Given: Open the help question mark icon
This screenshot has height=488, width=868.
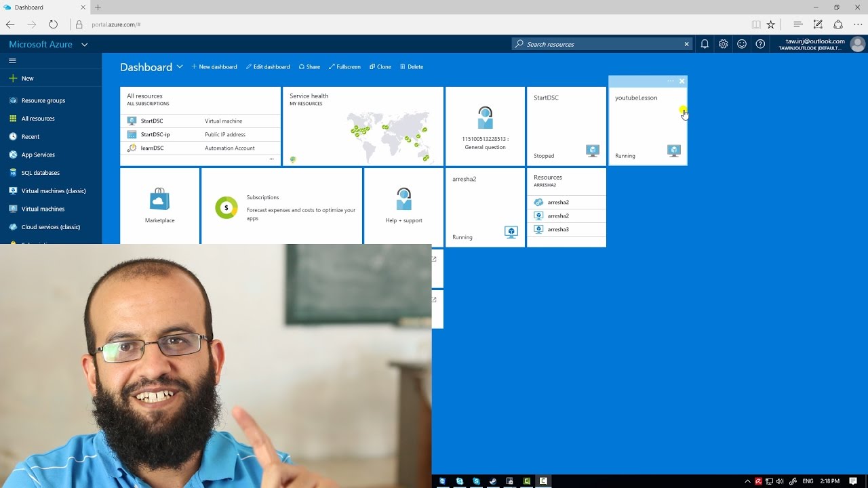Looking at the screenshot, I should coord(760,44).
